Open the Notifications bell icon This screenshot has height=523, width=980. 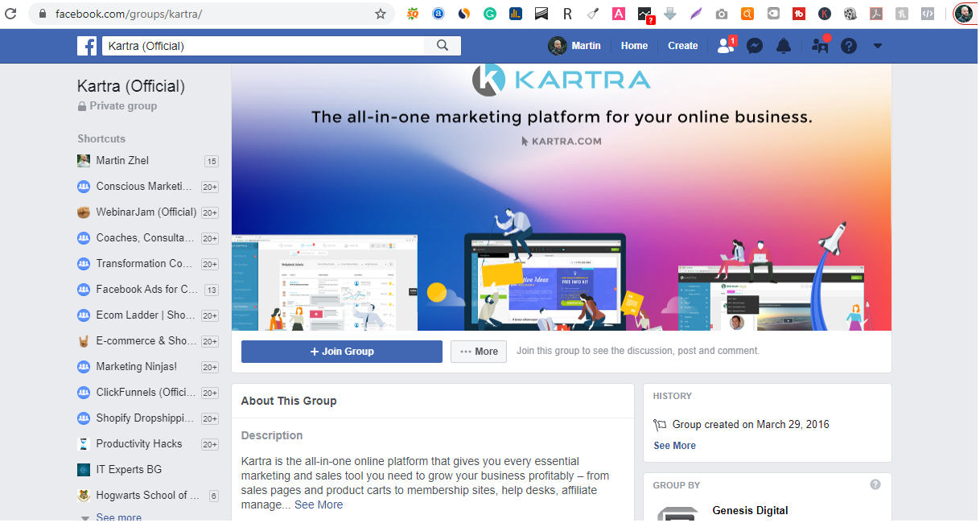[784, 46]
